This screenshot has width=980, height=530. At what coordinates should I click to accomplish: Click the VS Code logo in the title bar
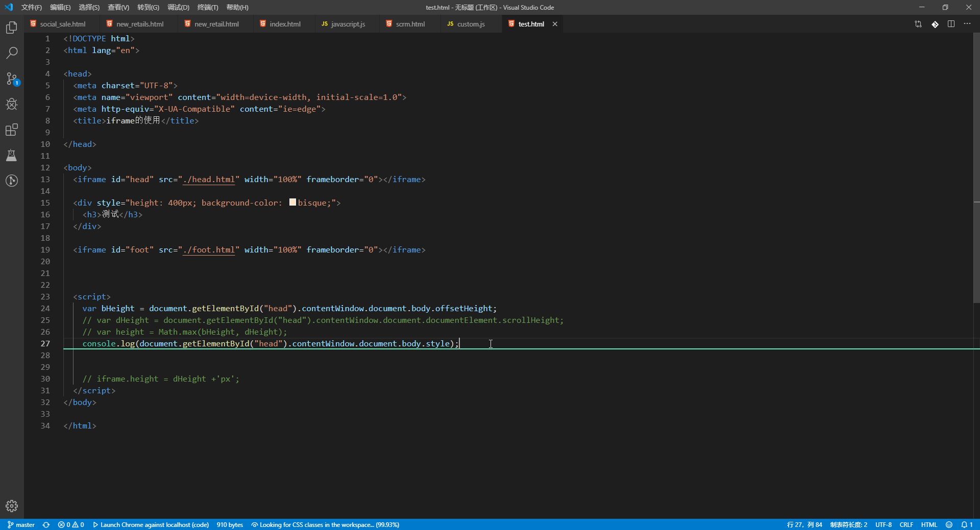coord(9,7)
